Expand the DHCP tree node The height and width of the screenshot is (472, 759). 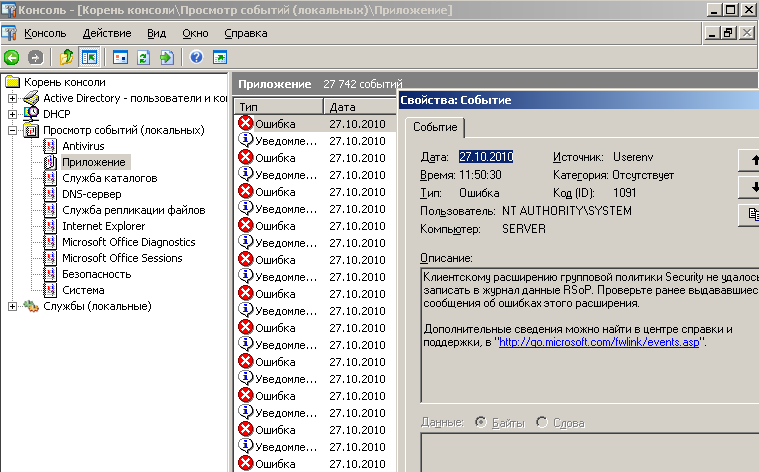pos(12,114)
